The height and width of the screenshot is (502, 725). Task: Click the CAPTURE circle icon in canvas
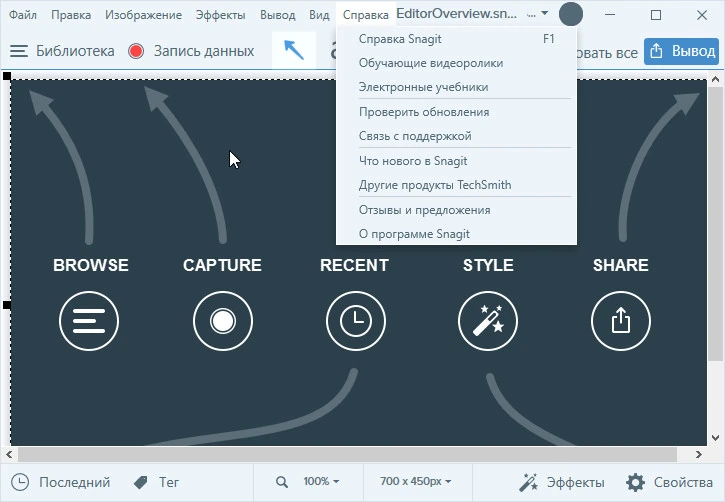(x=223, y=321)
